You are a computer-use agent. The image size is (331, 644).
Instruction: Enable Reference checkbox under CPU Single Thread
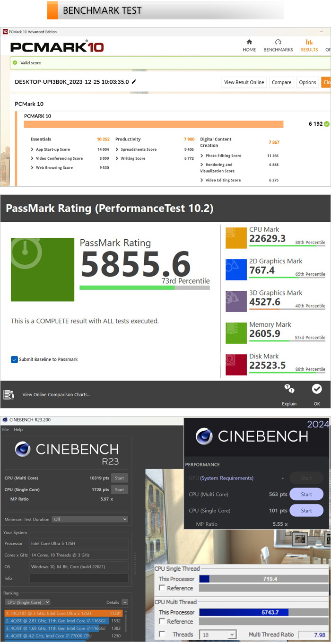[162, 588]
